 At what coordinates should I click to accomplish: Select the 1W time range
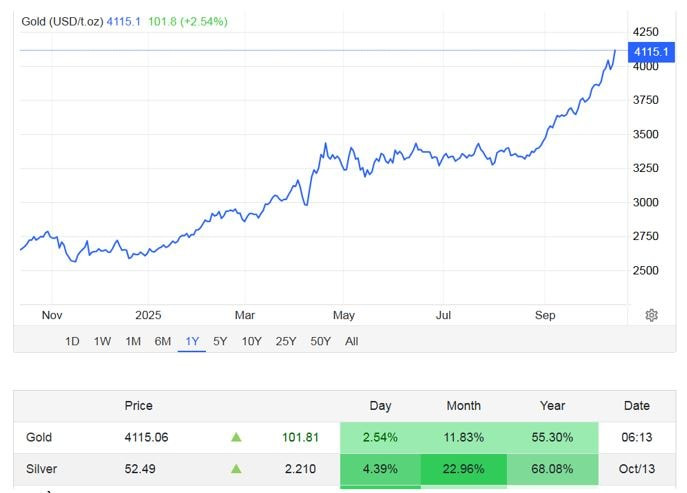(x=102, y=341)
